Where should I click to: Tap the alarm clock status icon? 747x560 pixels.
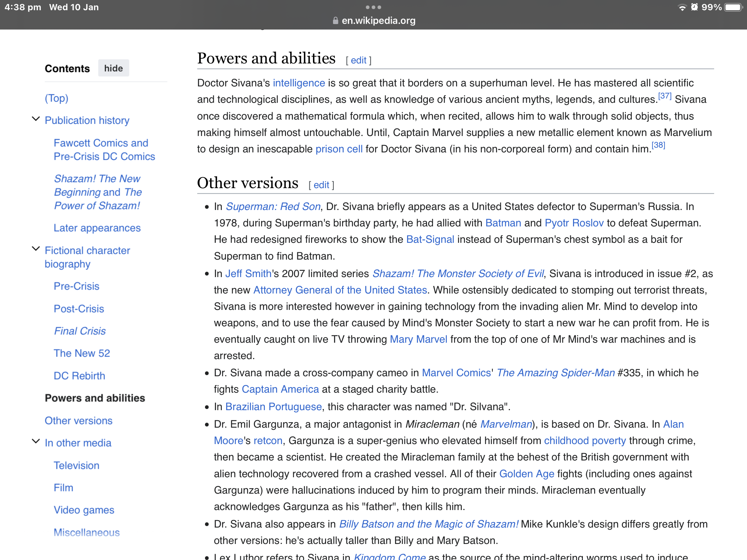point(694,7)
